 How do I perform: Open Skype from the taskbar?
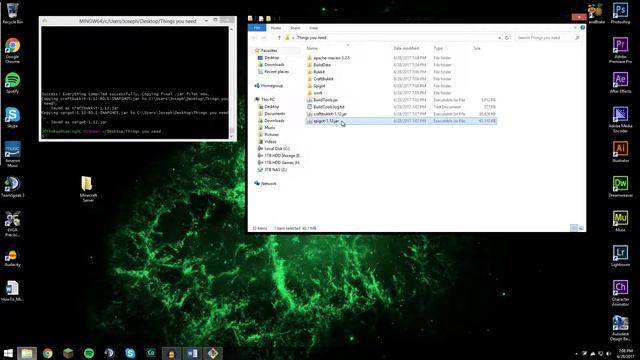(130, 353)
